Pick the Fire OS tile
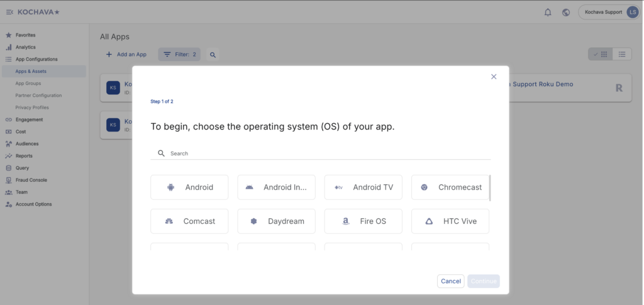Viewport: 644px width, 305px height. coord(363,221)
